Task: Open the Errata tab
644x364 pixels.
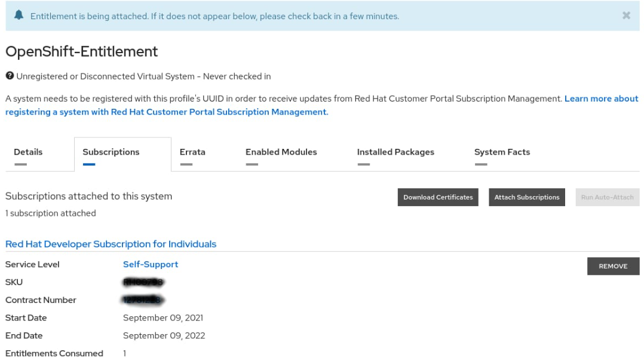Action: point(192,152)
